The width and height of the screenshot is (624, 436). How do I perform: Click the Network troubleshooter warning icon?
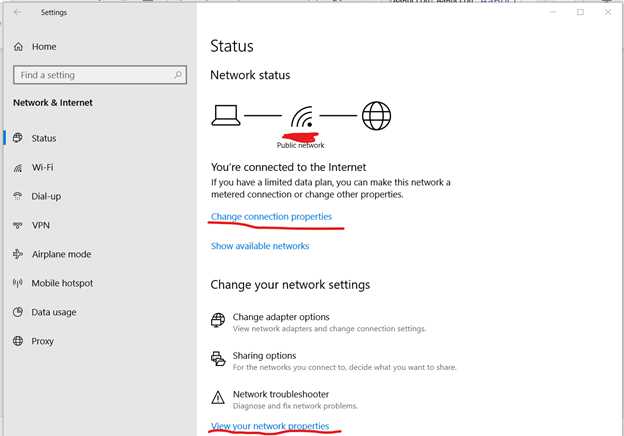[218, 397]
